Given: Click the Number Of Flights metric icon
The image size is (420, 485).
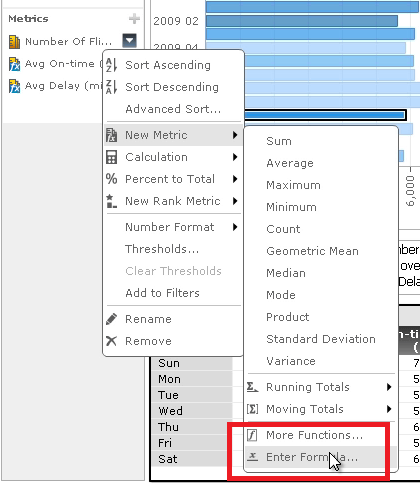Looking at the screenshot, I should [14, 42].
